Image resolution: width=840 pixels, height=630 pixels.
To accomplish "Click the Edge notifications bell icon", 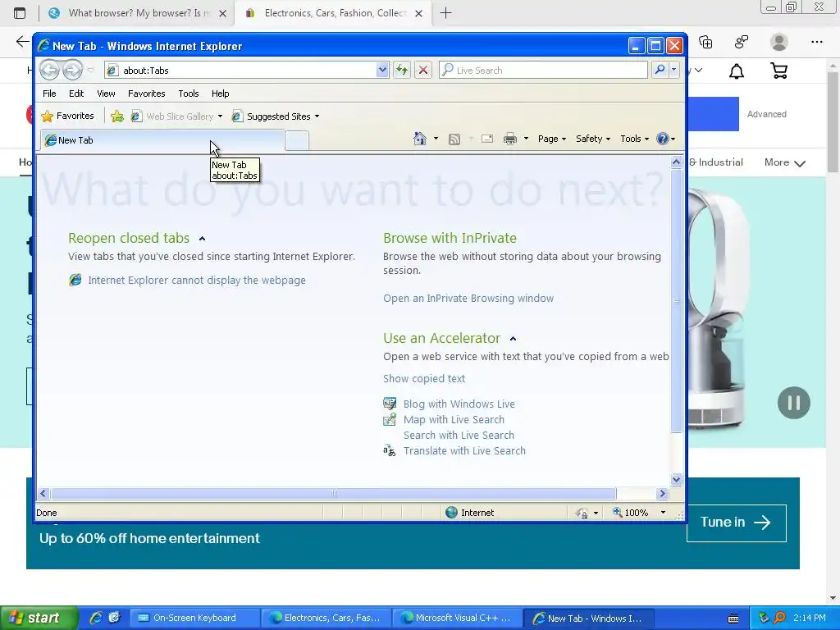I will pyautogui.click(x=737, y=71).
